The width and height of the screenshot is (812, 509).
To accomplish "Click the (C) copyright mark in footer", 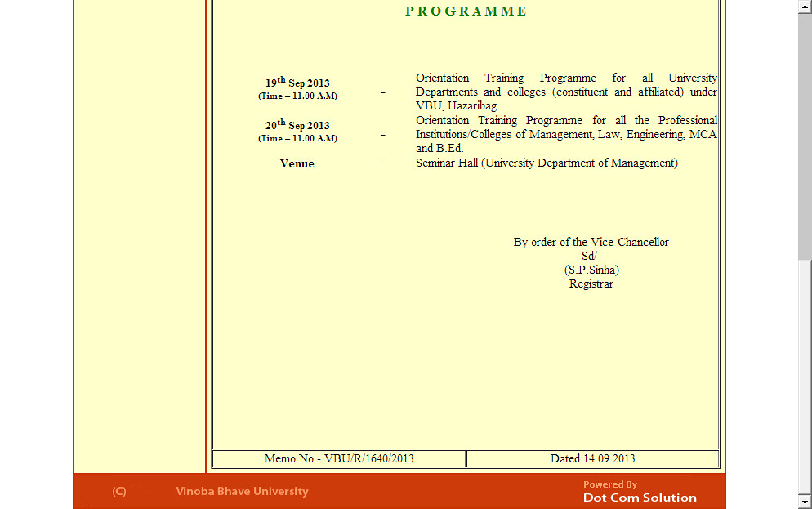I will (x=119, y=491).
